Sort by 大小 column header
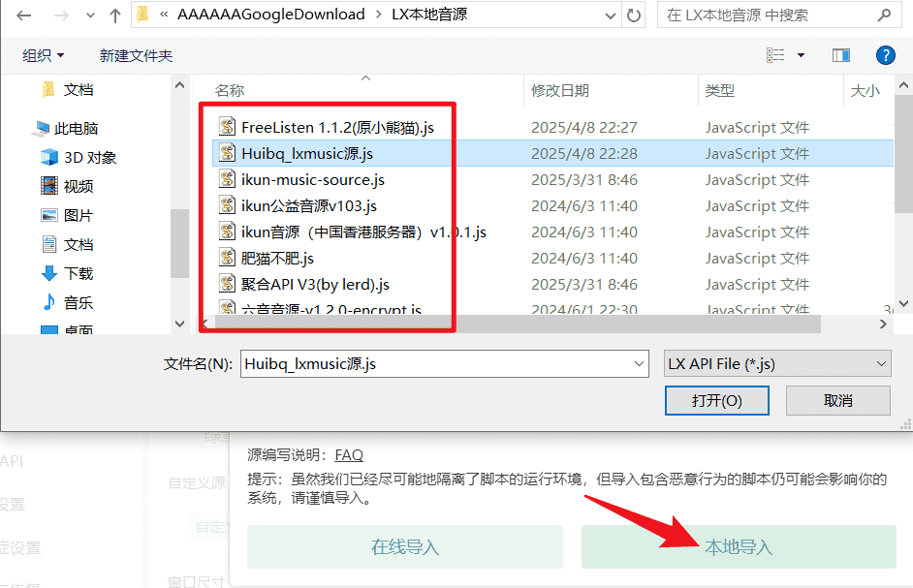Viewport: 913px width, 588px height. click(865, 91)
